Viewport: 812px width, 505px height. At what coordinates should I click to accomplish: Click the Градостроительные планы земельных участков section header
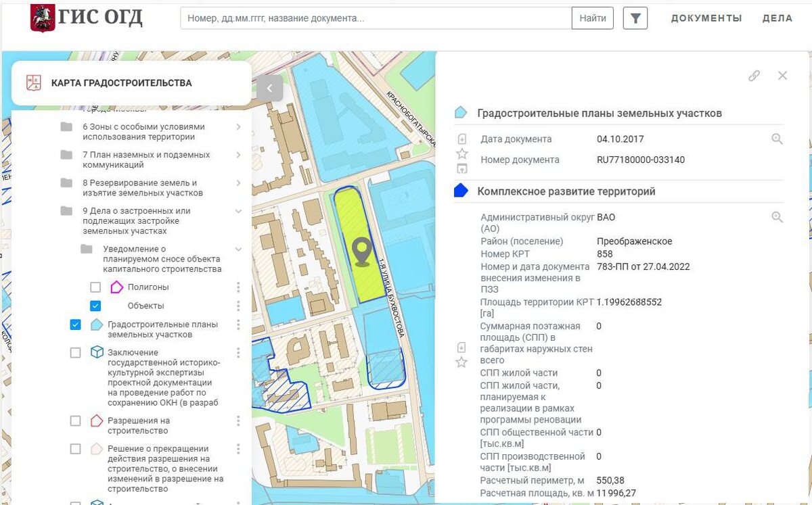click(x=600, y=113)
